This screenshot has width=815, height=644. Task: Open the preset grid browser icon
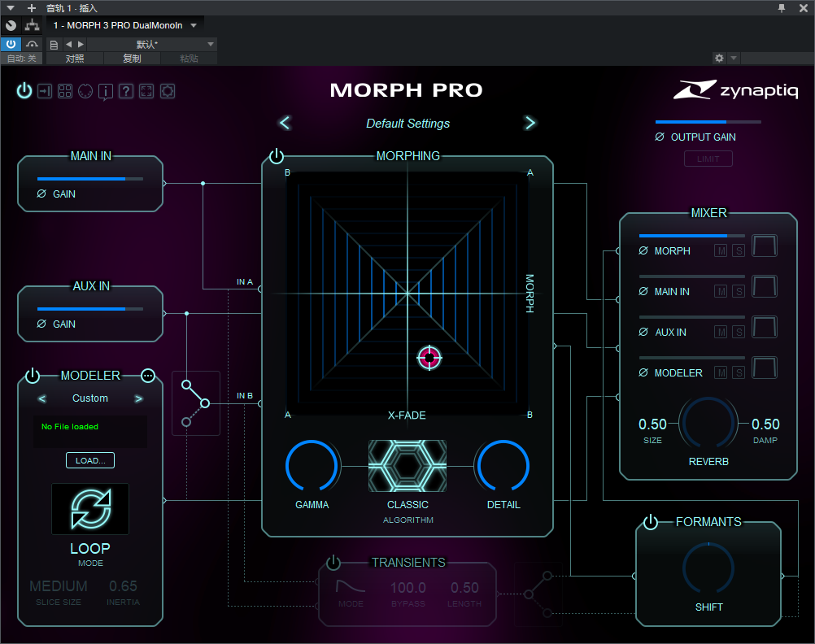[x=65, y=92]
